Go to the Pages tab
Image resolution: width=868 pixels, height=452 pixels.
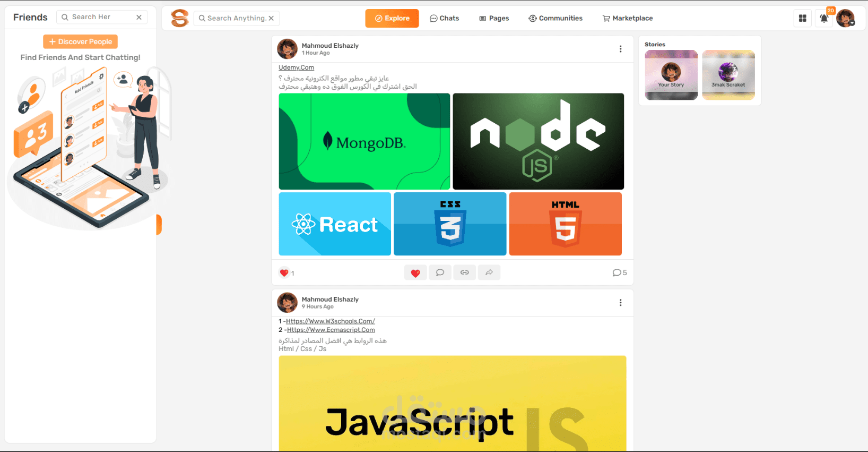[494, 18]
